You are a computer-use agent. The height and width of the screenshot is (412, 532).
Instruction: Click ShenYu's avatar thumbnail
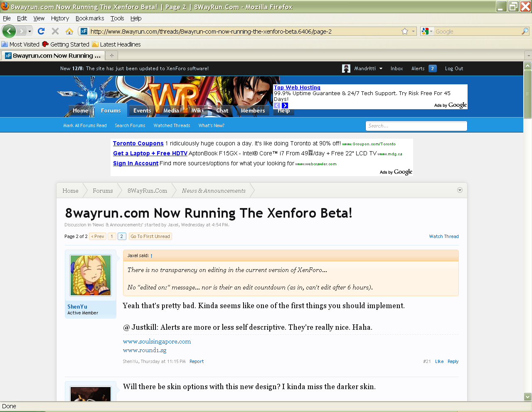tap(91, 275)
